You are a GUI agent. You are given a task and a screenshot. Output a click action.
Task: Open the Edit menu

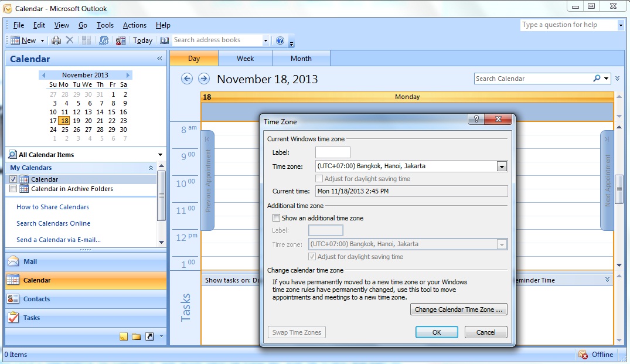(39, 25)
